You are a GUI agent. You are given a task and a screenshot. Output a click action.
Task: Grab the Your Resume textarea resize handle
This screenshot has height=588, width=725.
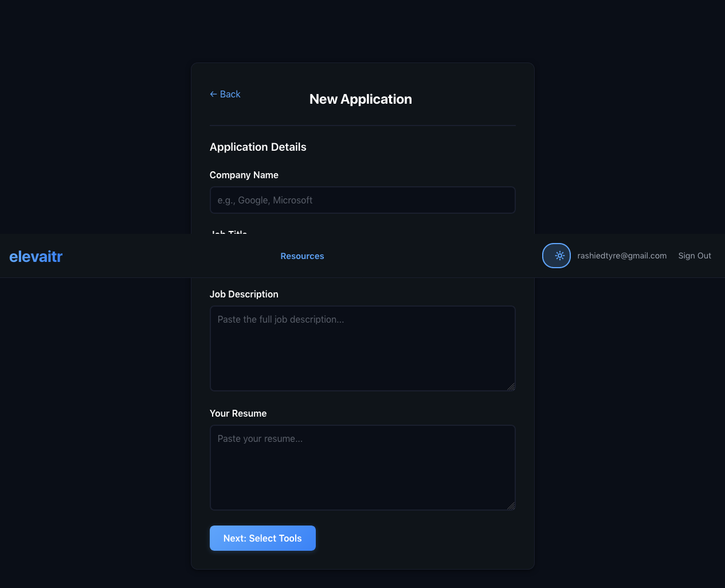(511, 506)
